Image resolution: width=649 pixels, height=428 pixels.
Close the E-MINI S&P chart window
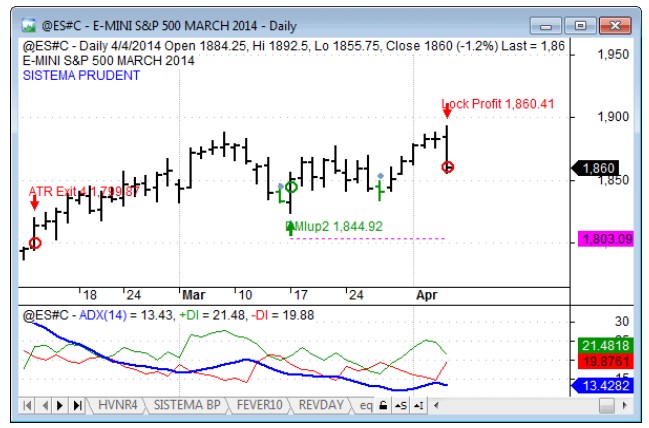[615, 26]
